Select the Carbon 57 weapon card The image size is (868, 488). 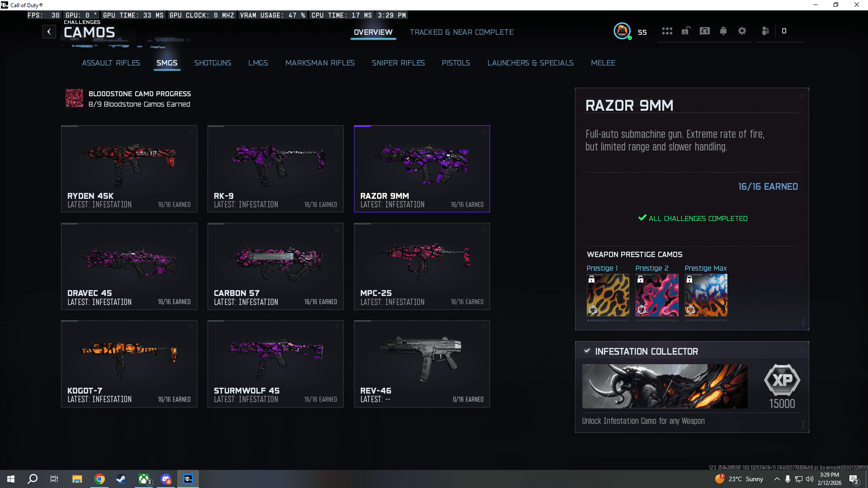tap(275, 266)
